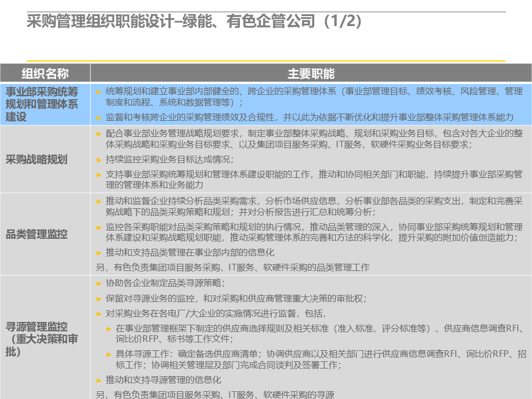Viewport: 532px width, 399px height.
Task: Click the note 另，有色负责…软硬件采购的品类管理工作
Action: pos(232,267)
